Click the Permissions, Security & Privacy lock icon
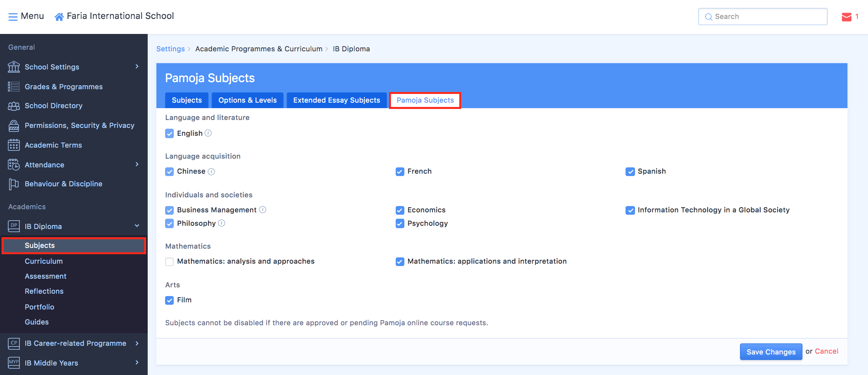This screenshot has width=868, height=375. pos(14,126)
